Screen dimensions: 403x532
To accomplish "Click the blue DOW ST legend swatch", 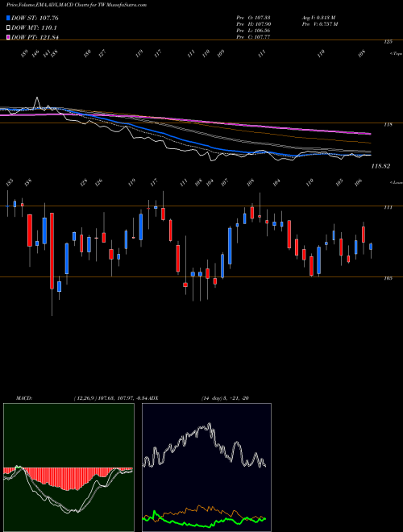I will click(x=8, y=18).
